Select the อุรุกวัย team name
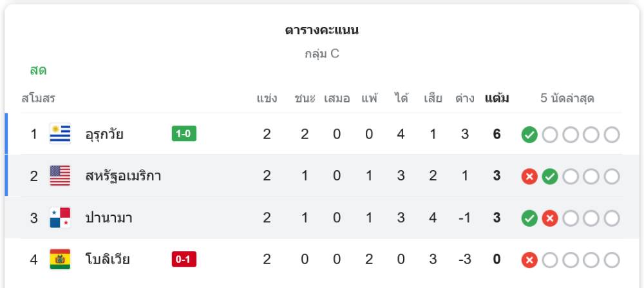This screenshot has width=644, height=288. click(x=104, y=135)
